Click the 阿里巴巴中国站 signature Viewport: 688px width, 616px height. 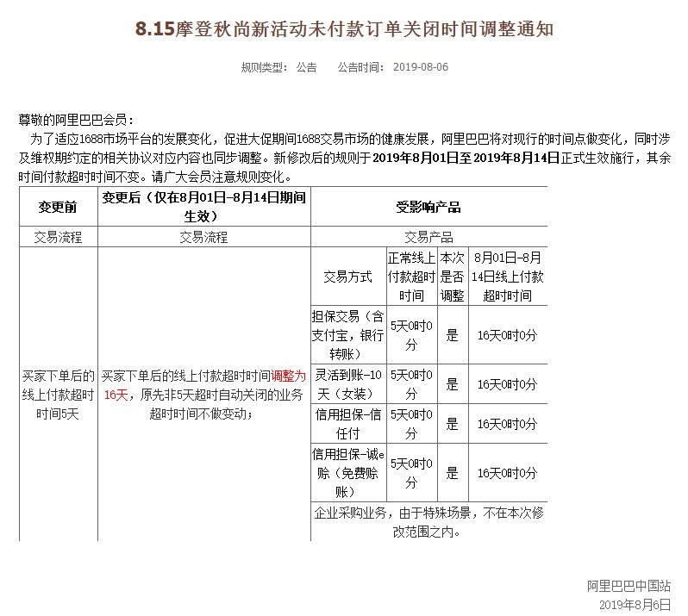coord(629,586)
